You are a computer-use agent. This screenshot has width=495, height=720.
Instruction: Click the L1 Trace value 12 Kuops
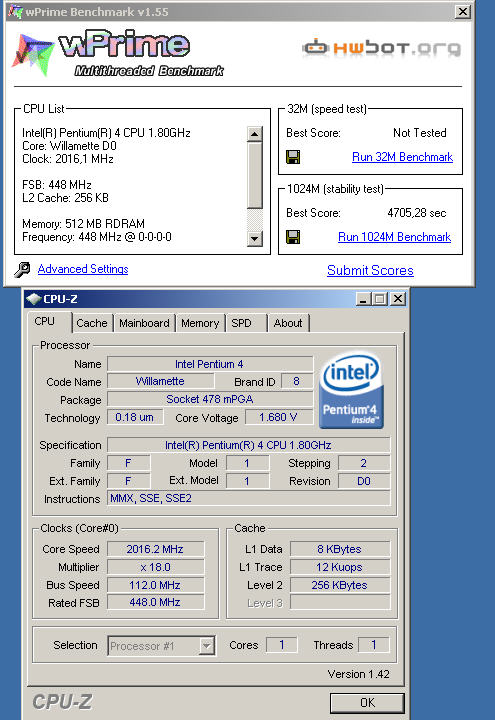point(340,567)
